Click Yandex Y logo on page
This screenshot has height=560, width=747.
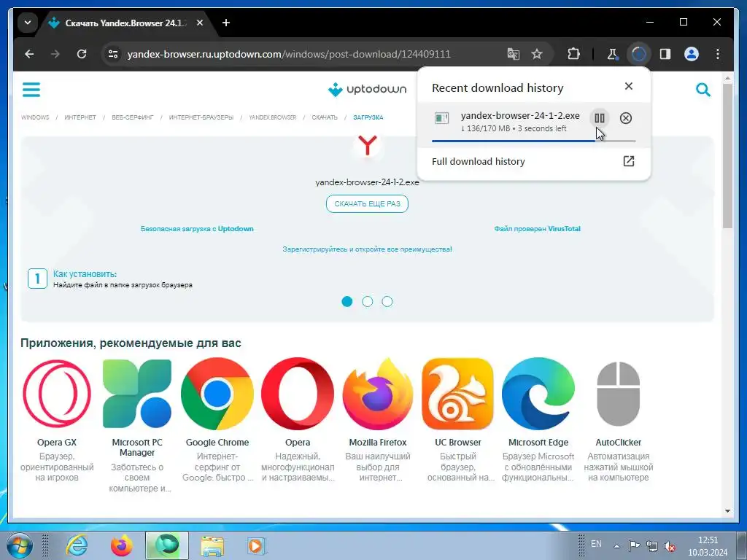(x=368, y=146)
